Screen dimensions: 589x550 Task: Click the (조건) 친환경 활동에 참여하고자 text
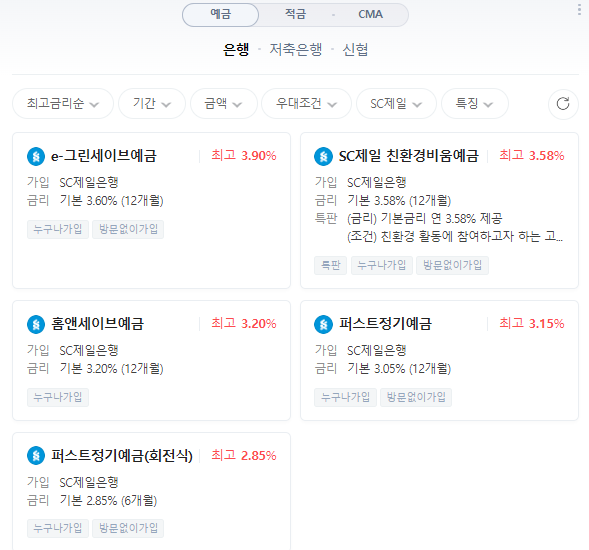[x=455, y=236]
